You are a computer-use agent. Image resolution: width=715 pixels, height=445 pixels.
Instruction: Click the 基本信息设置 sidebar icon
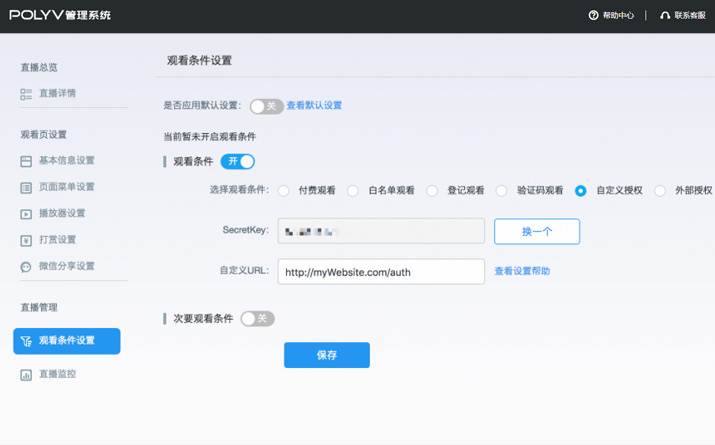26,161
